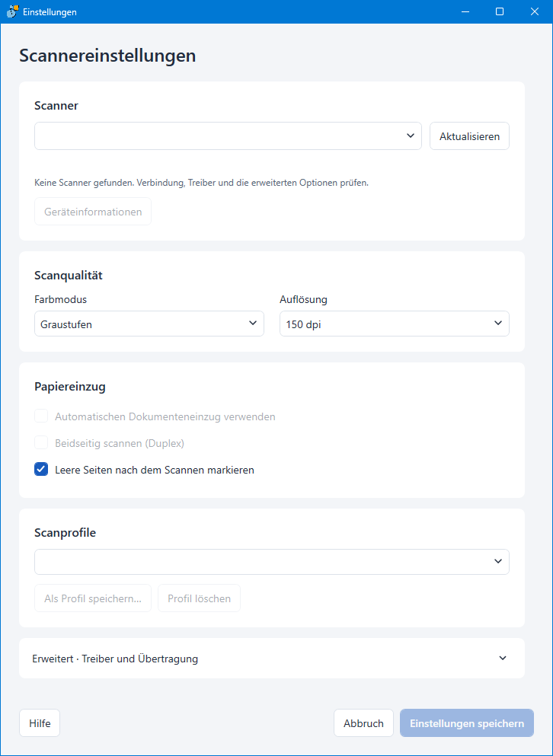Viewport: 553px width, 756px height.
Task: Click the Geräteinformationen button
Action: 93,211
